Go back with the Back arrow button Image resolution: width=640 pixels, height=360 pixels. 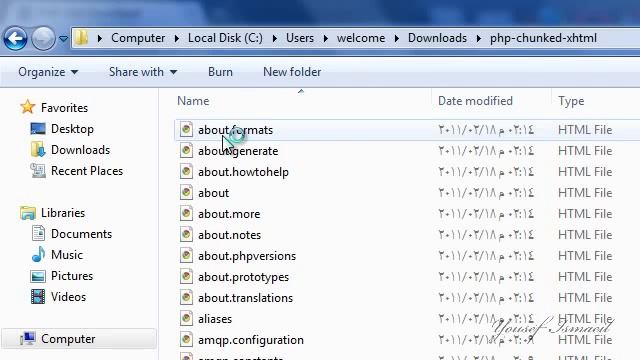[15, 39]
